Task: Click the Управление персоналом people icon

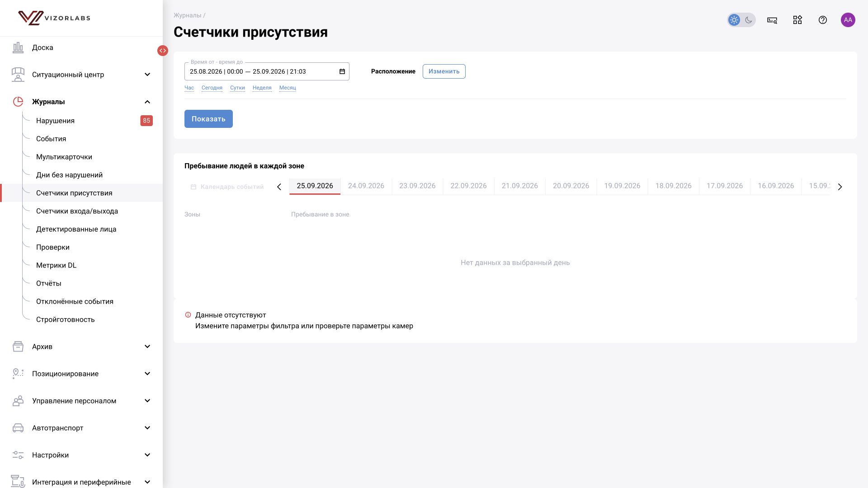Action: pos(18,401)
